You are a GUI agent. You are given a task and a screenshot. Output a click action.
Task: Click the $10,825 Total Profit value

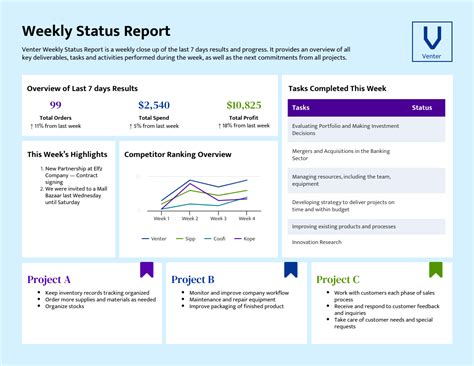(244, 105)
